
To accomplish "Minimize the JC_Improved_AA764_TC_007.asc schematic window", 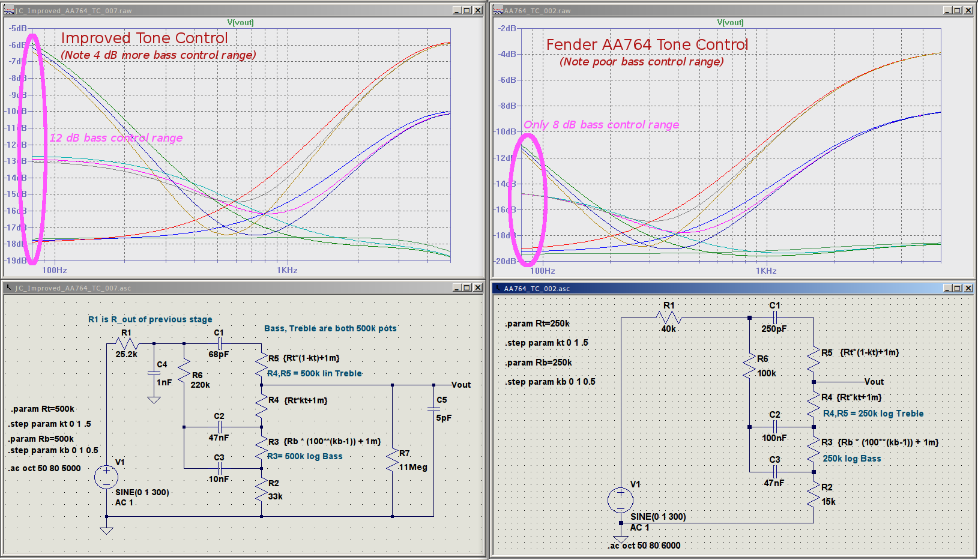I will 457,288.
